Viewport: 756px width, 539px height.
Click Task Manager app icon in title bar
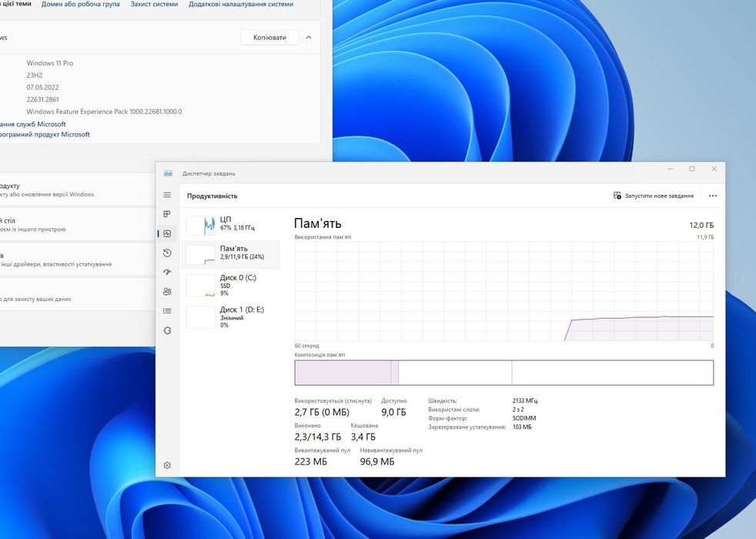[168, 173]
